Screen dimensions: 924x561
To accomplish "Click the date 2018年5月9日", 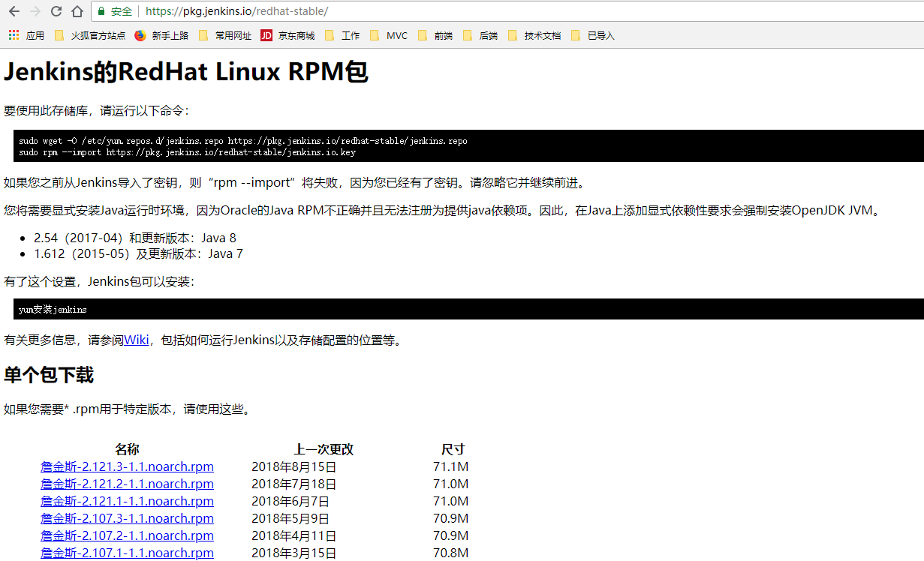I will point(290,518).
